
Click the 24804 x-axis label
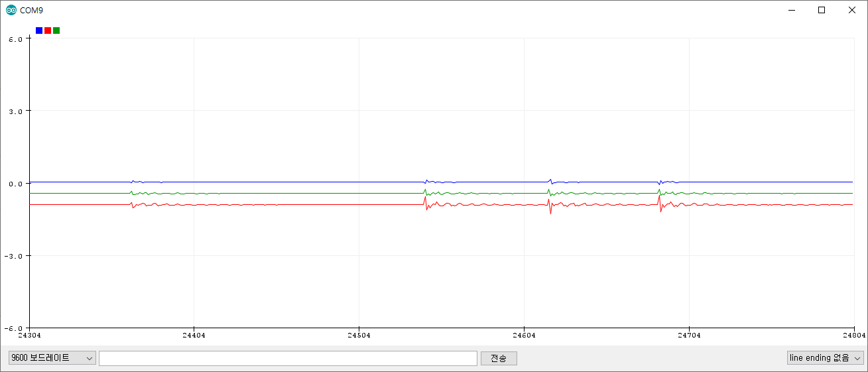pos(854,336)
